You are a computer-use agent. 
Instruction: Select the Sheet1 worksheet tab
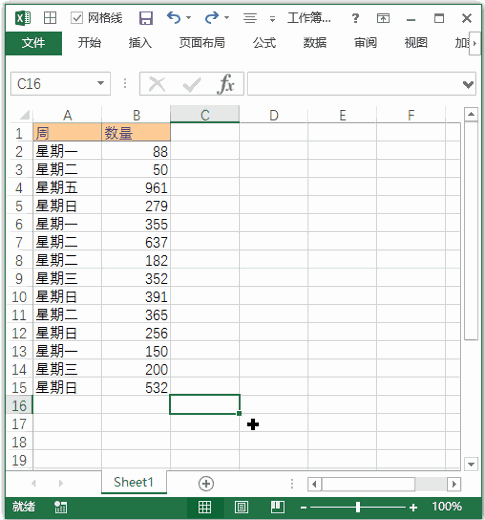[x=134, y=482]
